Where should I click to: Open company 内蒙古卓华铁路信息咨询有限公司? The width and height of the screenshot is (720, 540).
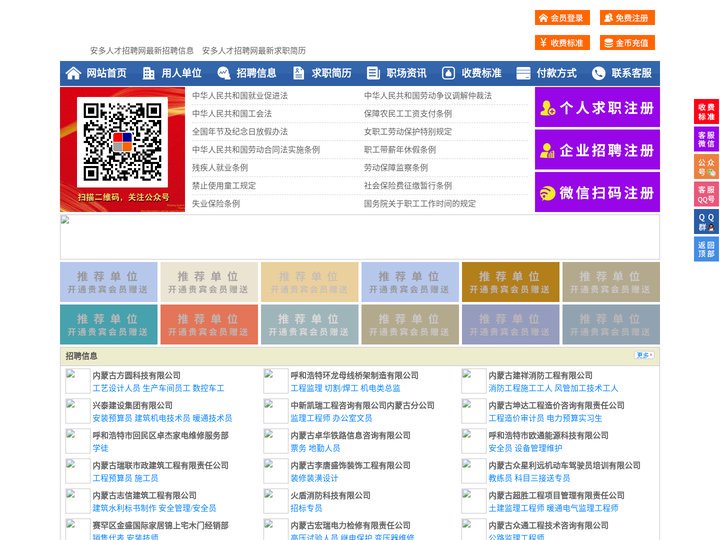pyautogui.click(x=350, y=435)
